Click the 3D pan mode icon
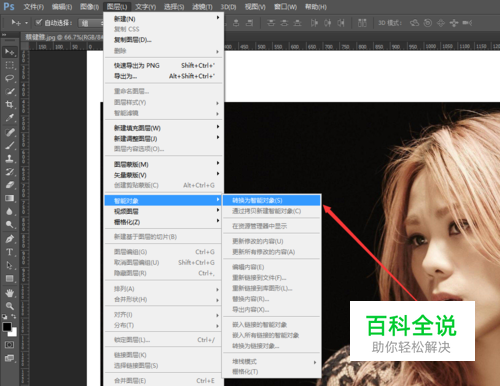The width and height of the screenshot is (500, 386). [x=441, y=23]
